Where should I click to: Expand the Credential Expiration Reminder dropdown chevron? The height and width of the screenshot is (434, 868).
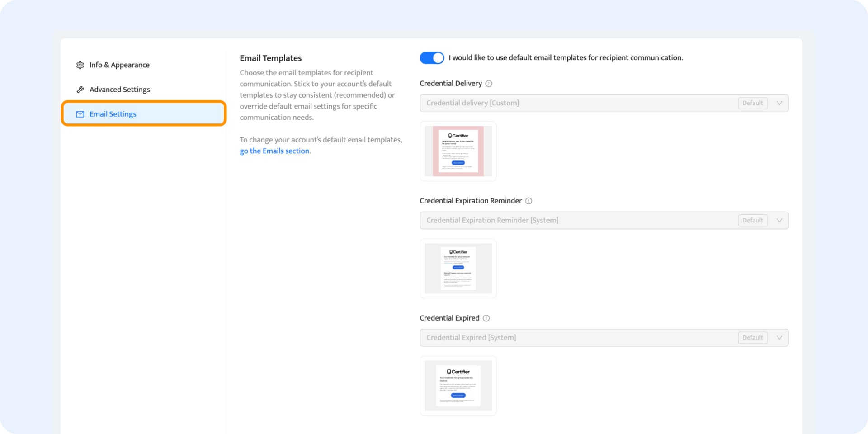point(779,221)
